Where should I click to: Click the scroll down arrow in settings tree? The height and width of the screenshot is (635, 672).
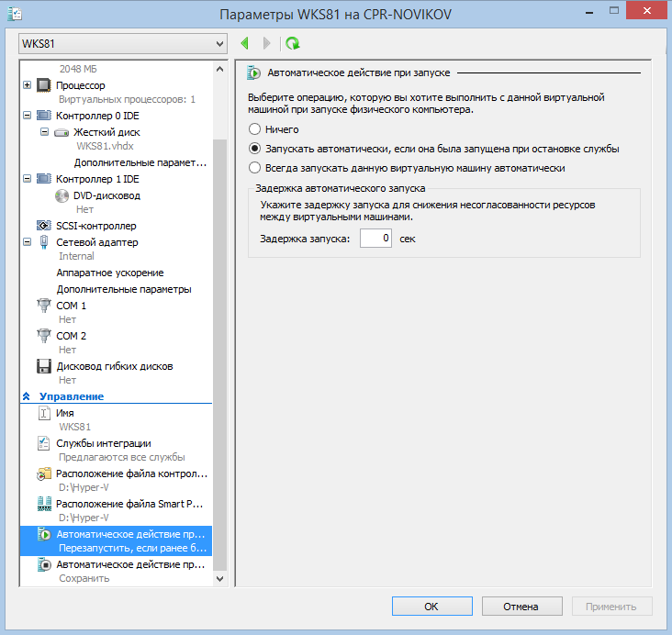coord(218,579)
